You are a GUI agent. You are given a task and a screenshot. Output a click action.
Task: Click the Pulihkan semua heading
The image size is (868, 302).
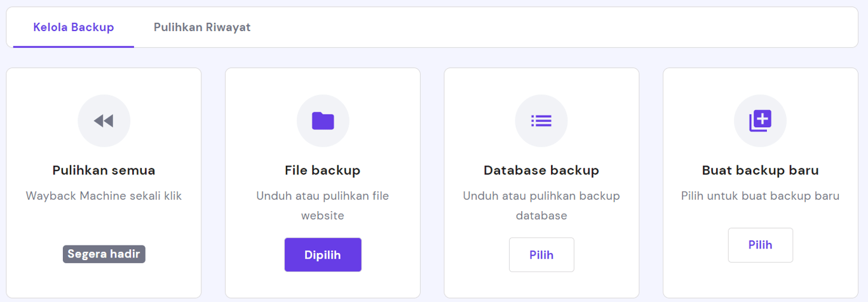[x=104, y=170]
